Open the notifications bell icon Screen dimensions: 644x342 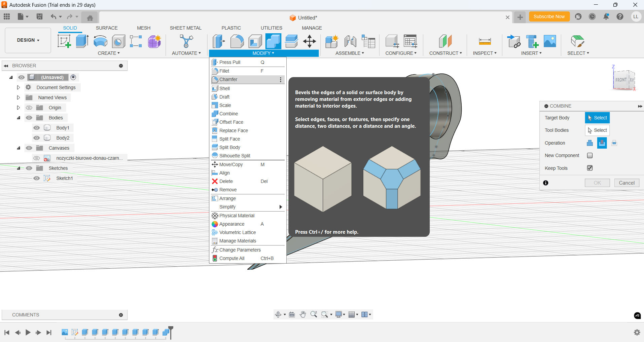point(606,16)
